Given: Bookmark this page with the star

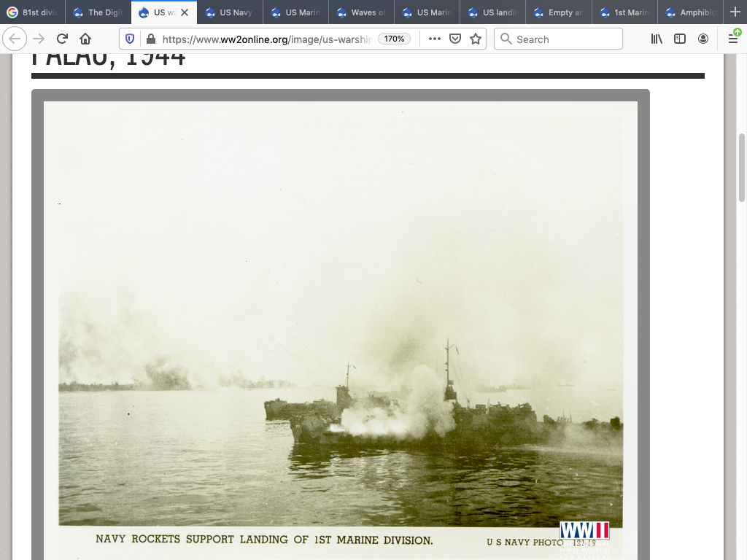Looking at the screenshot, I should click(476, 39).
